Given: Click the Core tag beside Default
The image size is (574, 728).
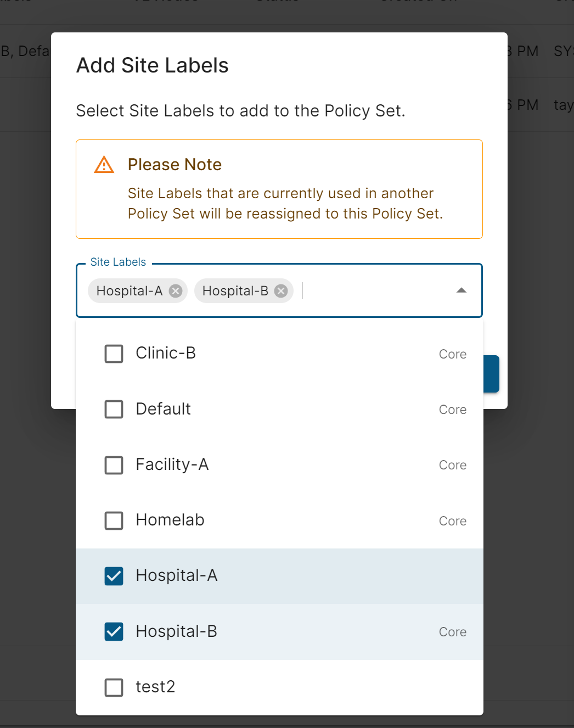Looking at the screenshot, I should [x=453, y=410].
